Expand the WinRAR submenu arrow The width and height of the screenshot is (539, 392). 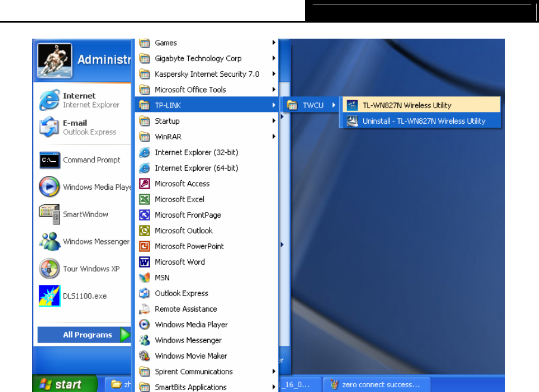click(274, 136)
